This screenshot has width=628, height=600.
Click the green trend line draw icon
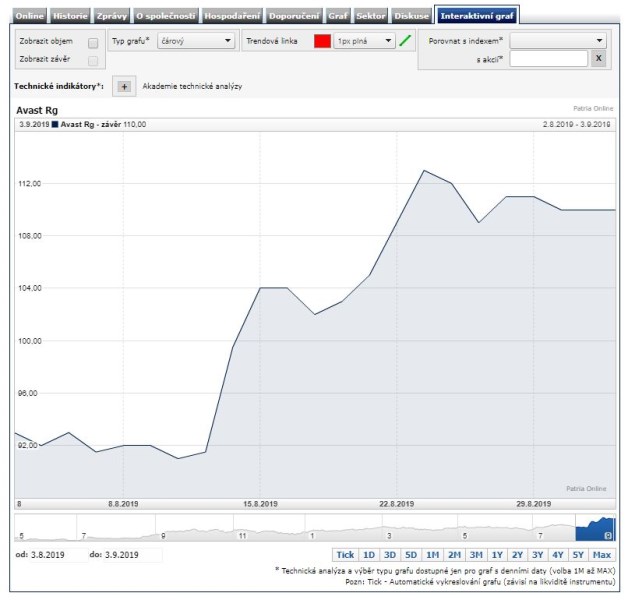(405, 42)
